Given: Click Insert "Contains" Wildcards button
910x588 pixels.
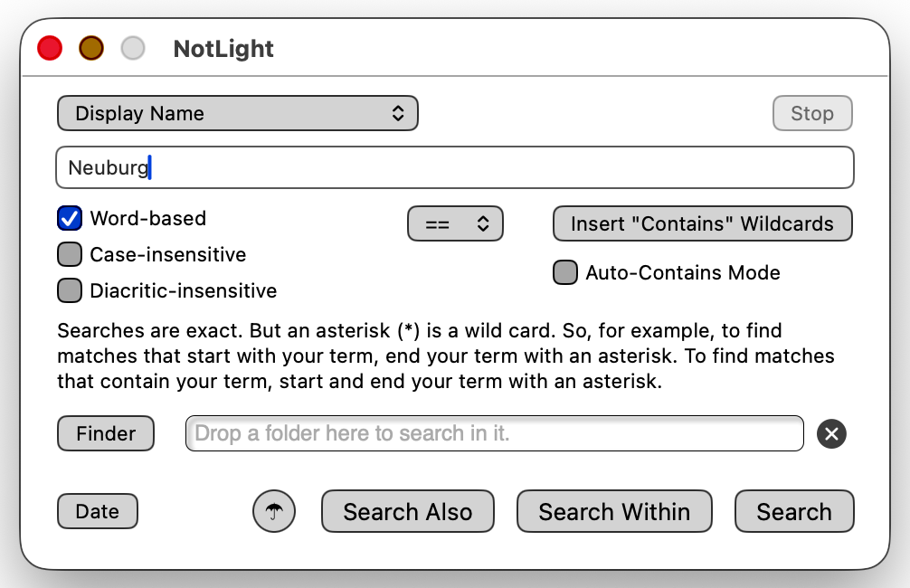Looking at the screenshot, I should pyautogui.click(x=702, y=223).
